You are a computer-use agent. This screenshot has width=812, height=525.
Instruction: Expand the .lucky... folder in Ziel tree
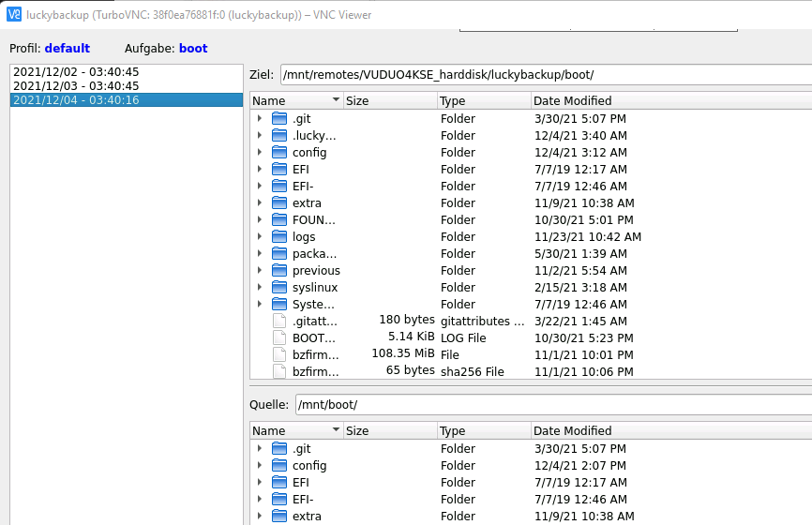point(260,136)
